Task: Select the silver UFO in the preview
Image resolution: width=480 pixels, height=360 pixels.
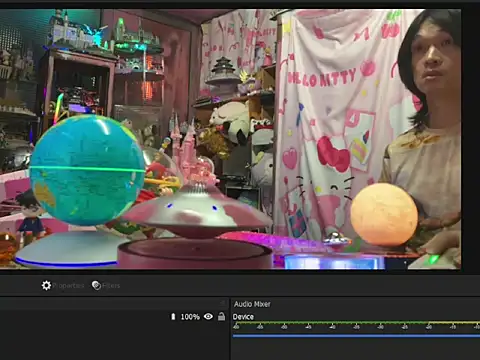Action: click(x=197, y=210)
